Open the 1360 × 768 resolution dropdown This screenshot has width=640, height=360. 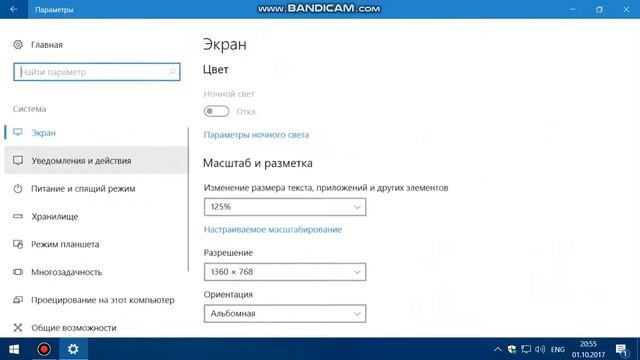285,272
